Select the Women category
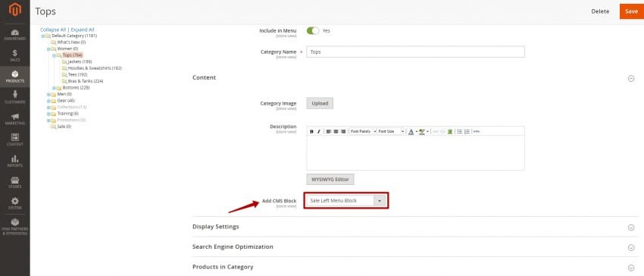 click(67, 49)
